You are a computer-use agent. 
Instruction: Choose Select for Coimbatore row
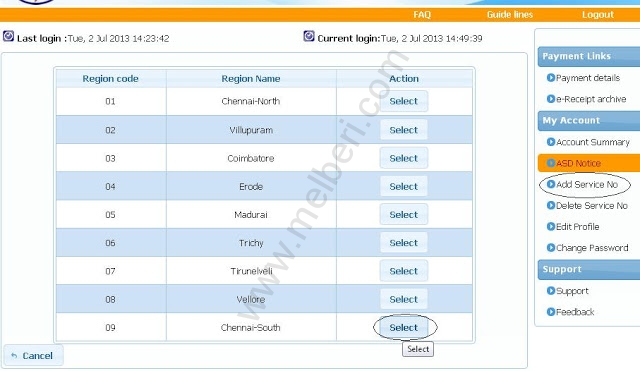click(x=404, y=158)
